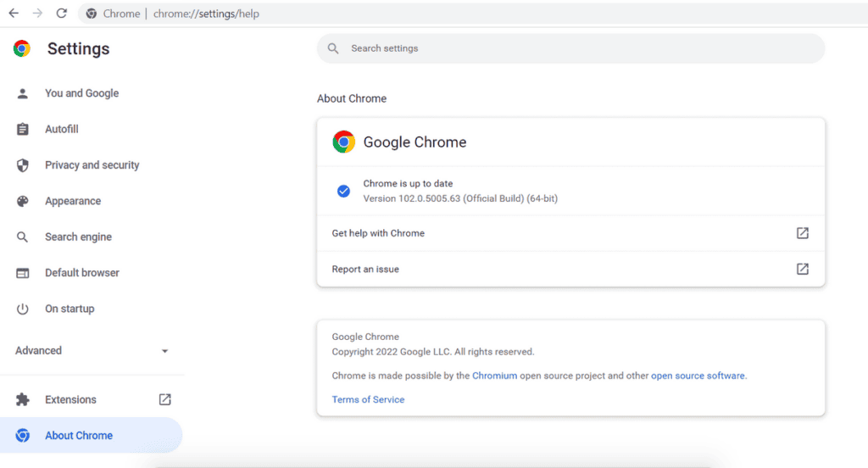868x468 pixels.
Task: Click the Report an issue external link icon
Action: (x=802, y=269)
